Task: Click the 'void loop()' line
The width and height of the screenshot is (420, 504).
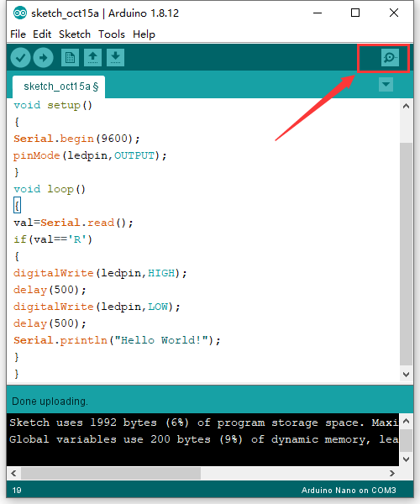Action: point(50,189)
